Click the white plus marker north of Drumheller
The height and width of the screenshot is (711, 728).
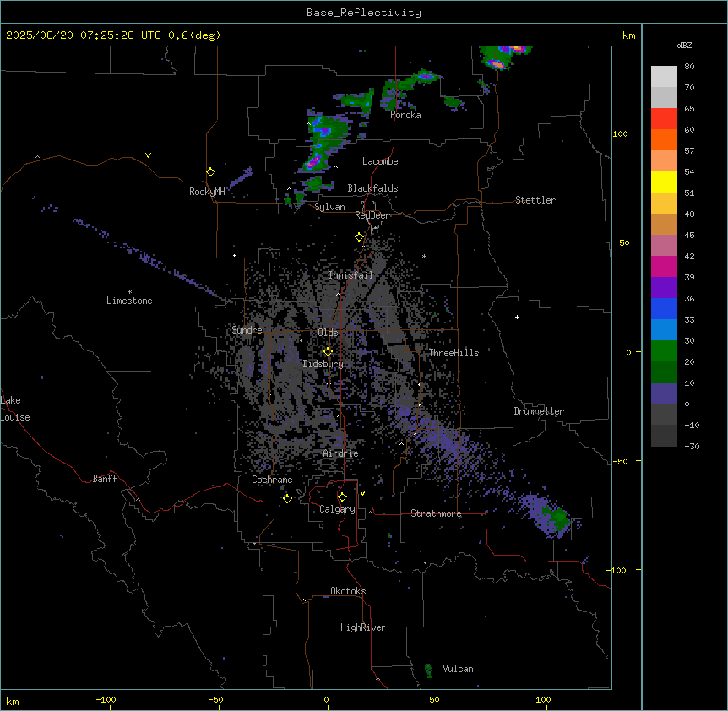(517, 317)
